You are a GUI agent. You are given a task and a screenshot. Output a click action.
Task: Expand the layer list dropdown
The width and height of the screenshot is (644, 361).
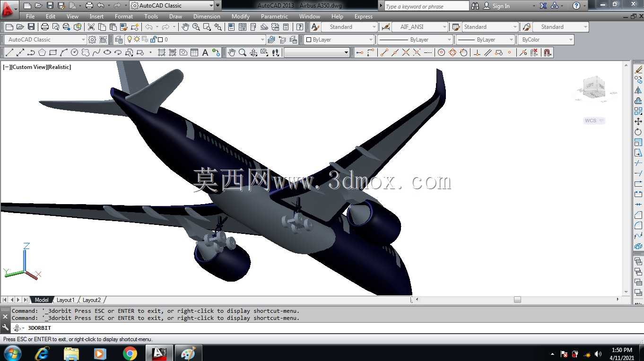pos(262,40)
